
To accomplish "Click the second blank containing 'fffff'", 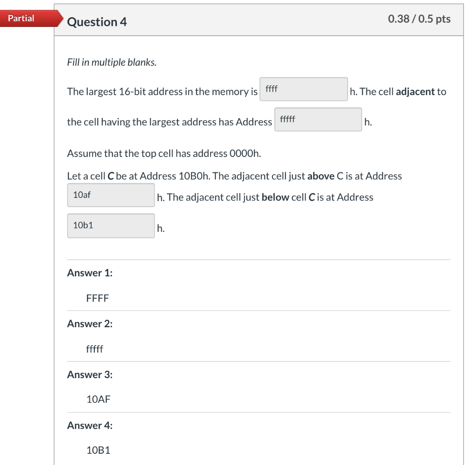I will coord(318,119).
